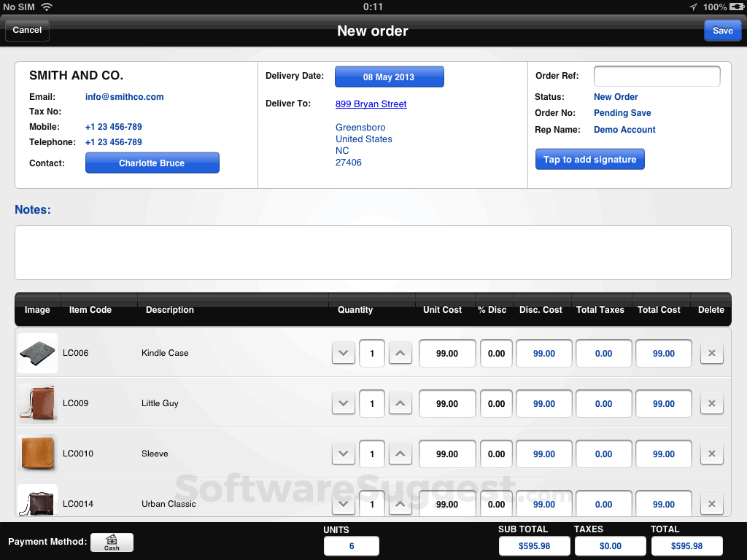Delete the Kindle Case line item
747x560 pixels.
click(x=711, y=353)
